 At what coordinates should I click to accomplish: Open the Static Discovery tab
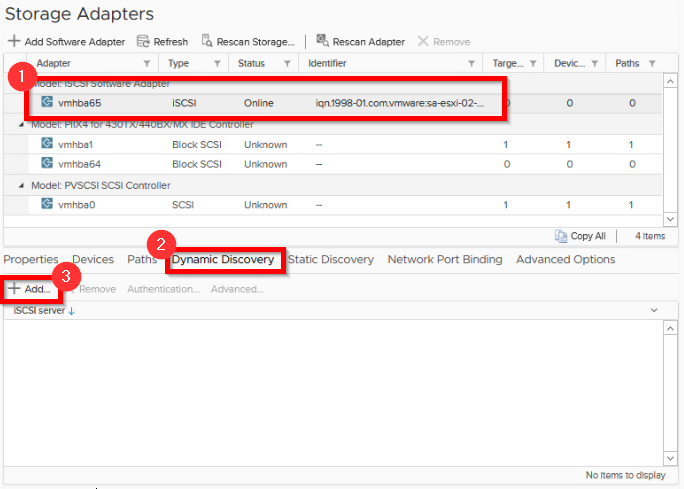tap(331, 260)
